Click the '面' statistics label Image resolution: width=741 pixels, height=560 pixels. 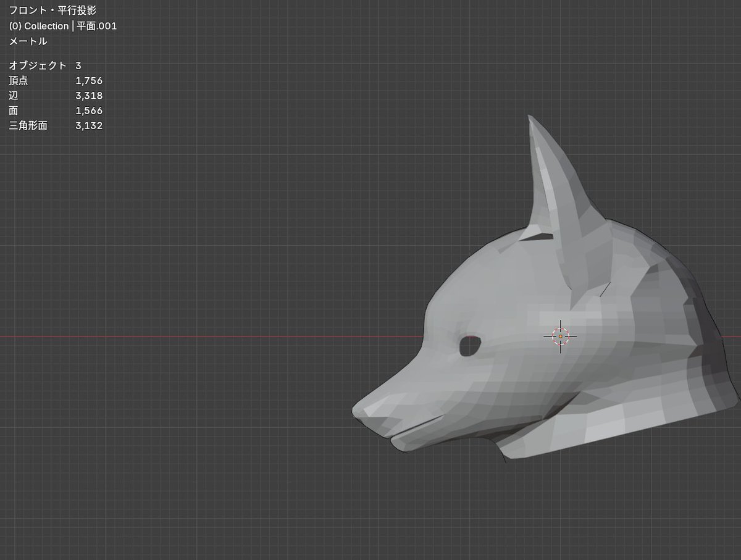pos(14,111)
